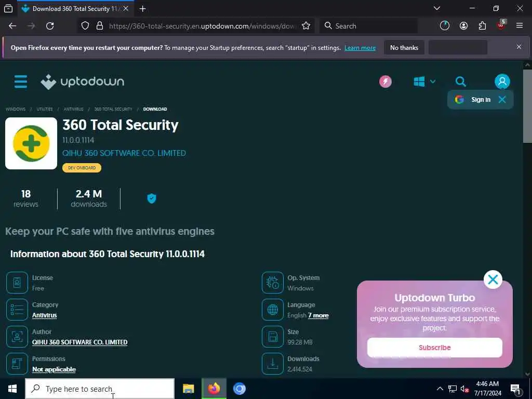Image resolution: width=532 pixels, height=399 pixels.
Task: Click the URL address bar
Action: (202, 26)
